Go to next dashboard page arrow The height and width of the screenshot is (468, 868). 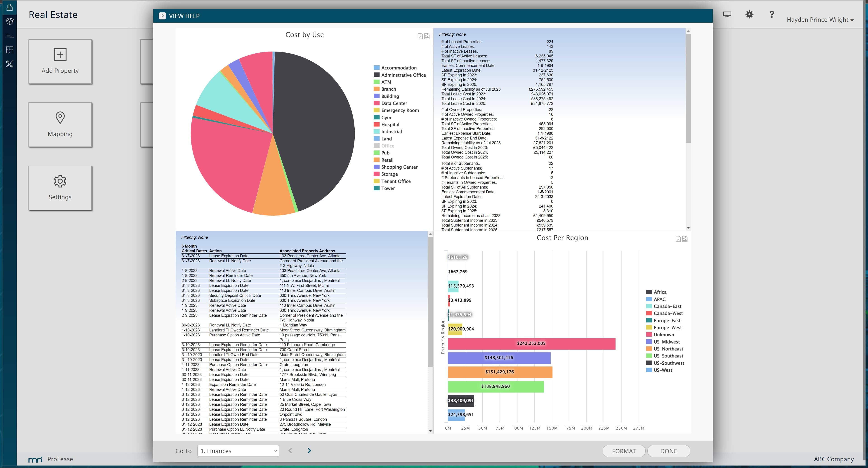309,451
